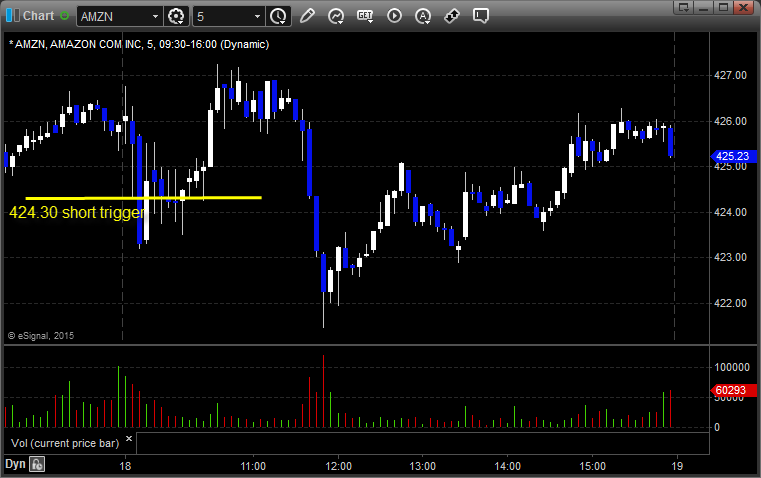Select the pencil drawing tool
761x478 pixels.
(307, 16)
